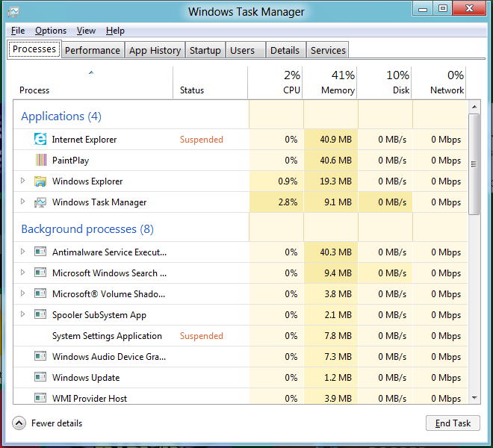Click the Applications (4) group header

(x=61, y=116)
